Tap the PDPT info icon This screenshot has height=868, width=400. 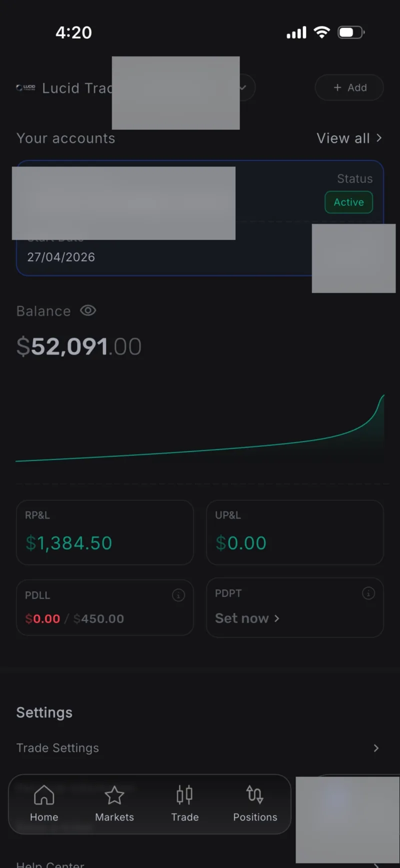point(368,593)
